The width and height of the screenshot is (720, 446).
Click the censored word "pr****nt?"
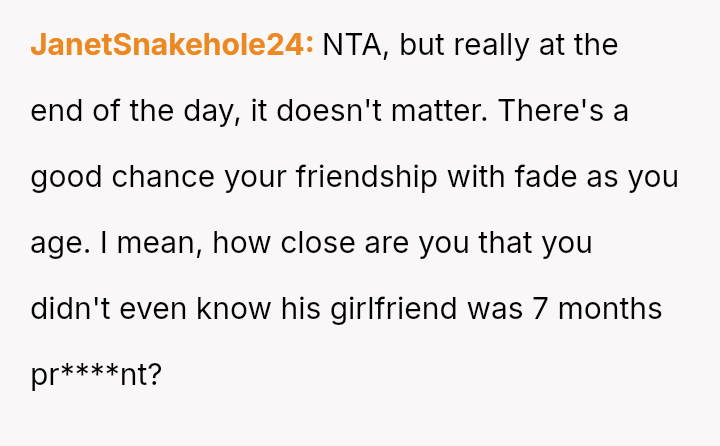coord(96,376)
